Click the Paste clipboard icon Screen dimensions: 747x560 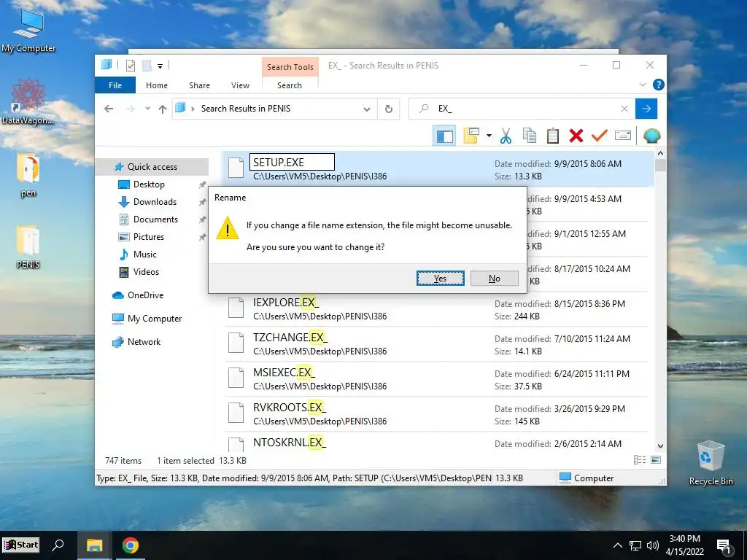tap(553, 136)
